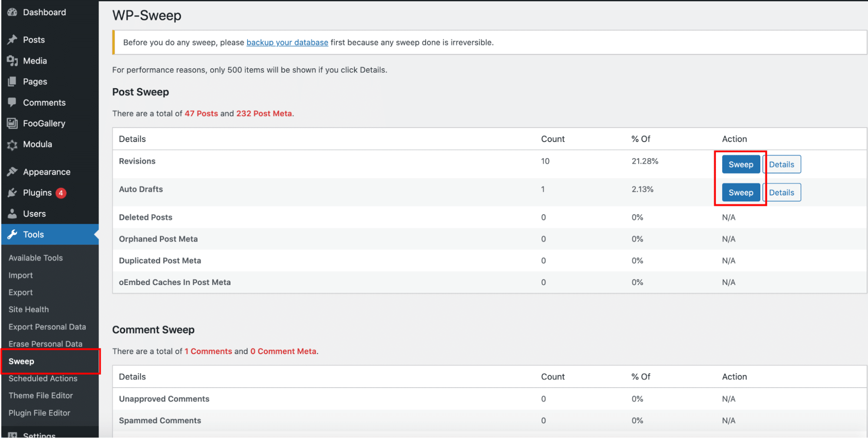Click the Users person icon
Screen dimensions: 868x438
click(12, 213)
